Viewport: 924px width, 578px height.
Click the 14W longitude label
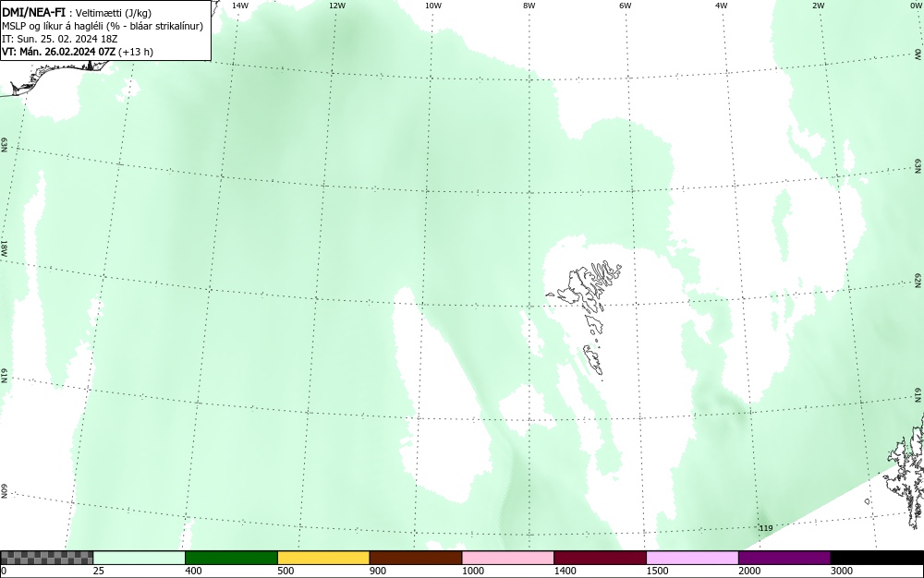click(x=240, y=6)
